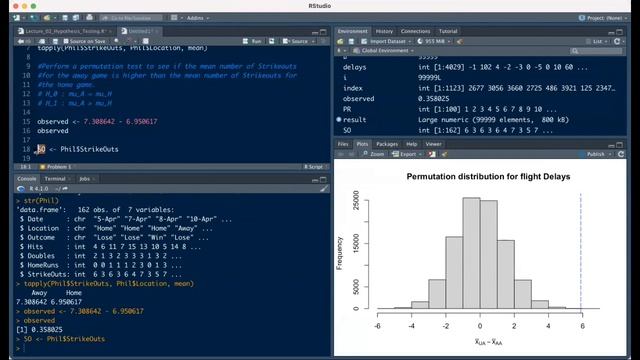
Task: Open the Project (None) menu
Action: (x=602, y=18)
